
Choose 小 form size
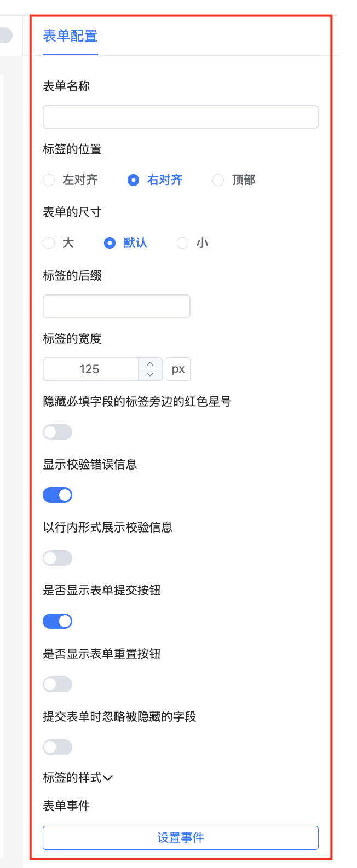(x=182, y=243)
